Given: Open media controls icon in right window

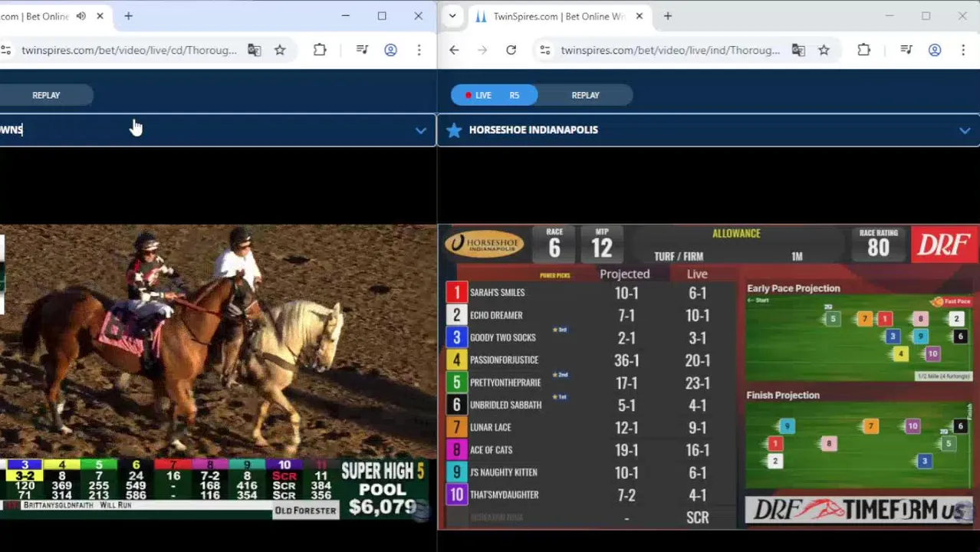Looking at the screenshot, I should 906,50.
